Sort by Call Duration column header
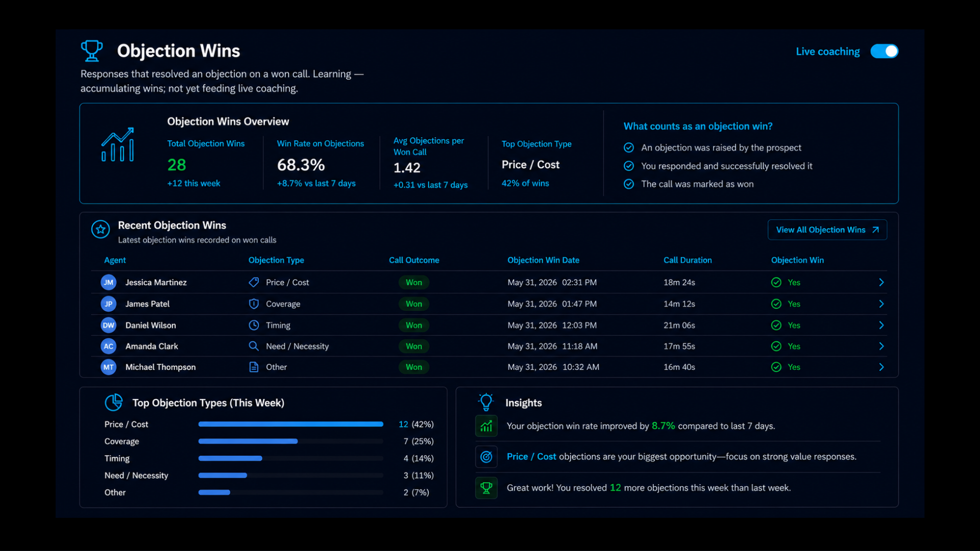 coord(688,260)
